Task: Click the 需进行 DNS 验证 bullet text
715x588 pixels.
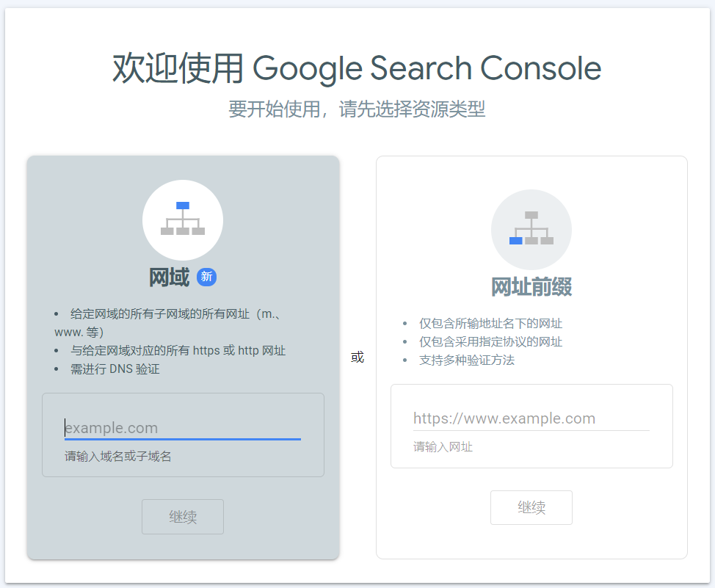Action: click(x=115, y=369)
